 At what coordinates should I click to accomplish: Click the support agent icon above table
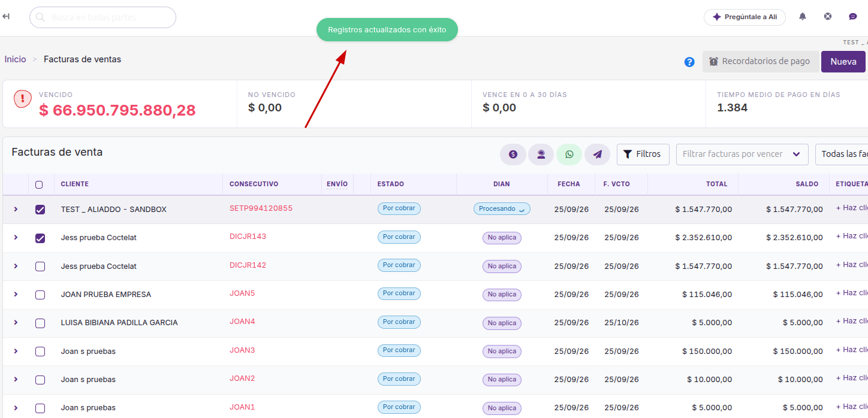pyautogui.click(x=541, y=155)
